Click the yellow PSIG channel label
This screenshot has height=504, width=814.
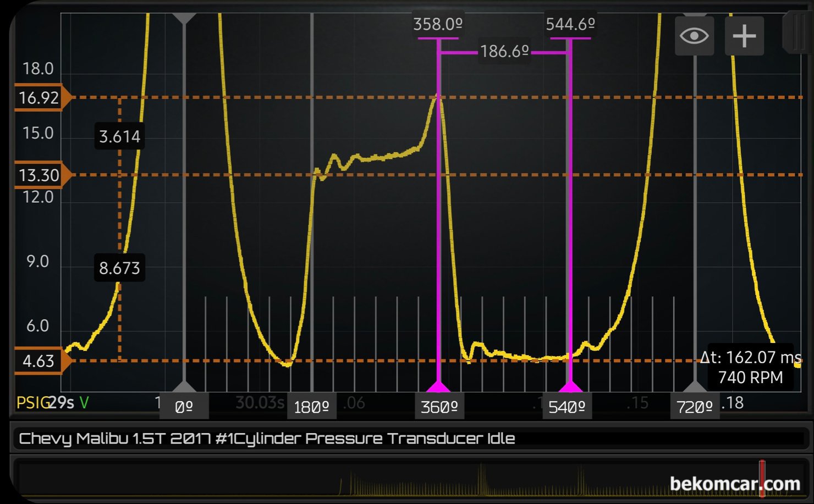click(32, 403)
